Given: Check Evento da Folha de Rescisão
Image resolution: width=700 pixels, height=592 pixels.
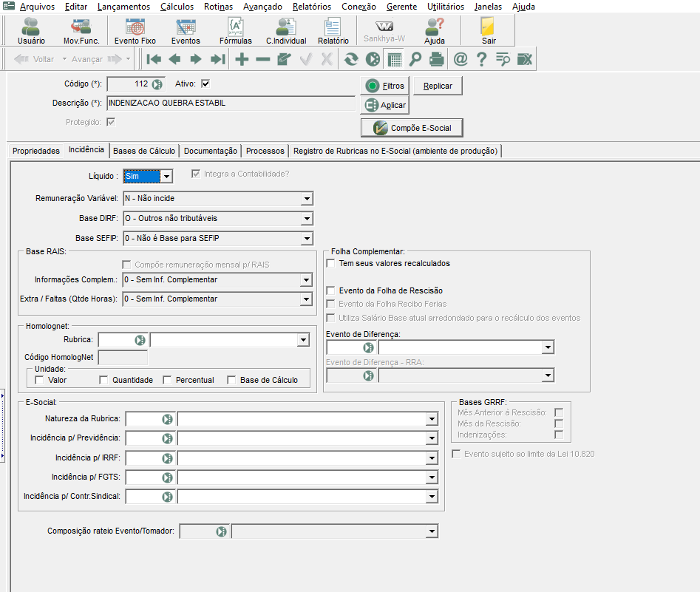Looking at the screenshot, I should point(331,290).
